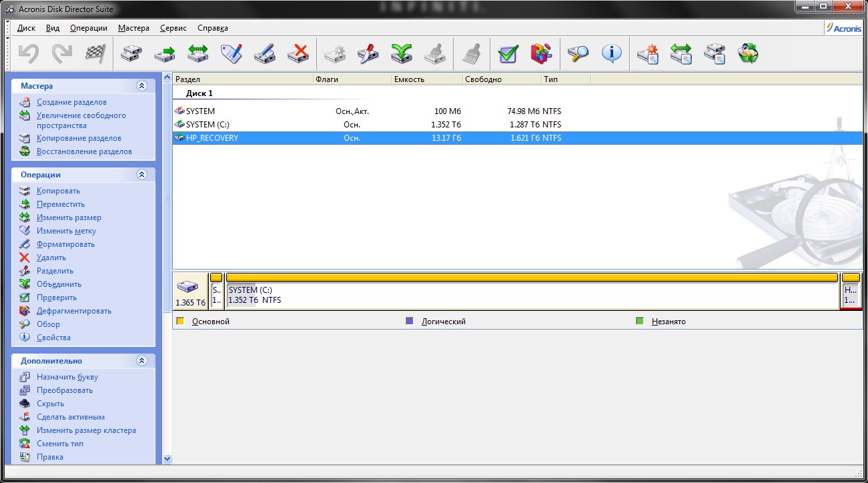
Task: Click the Проверить sidebar link
Action: tap(57, 298)
